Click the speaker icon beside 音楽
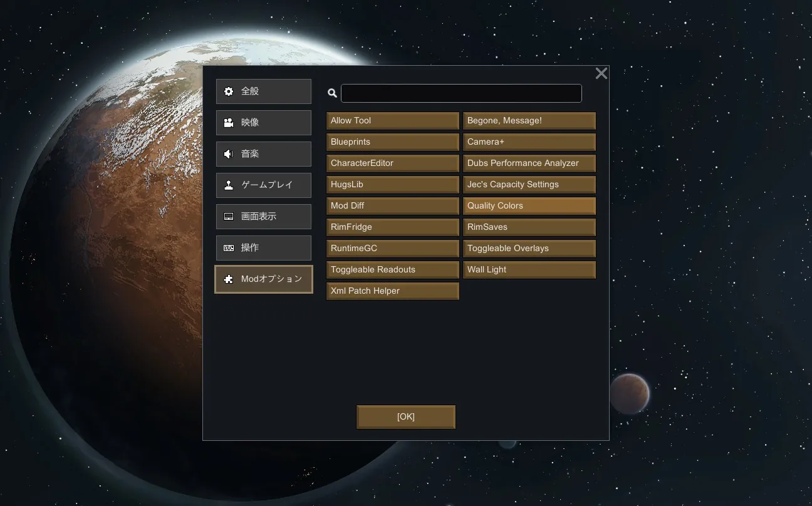812x506 pixels. 229,154
